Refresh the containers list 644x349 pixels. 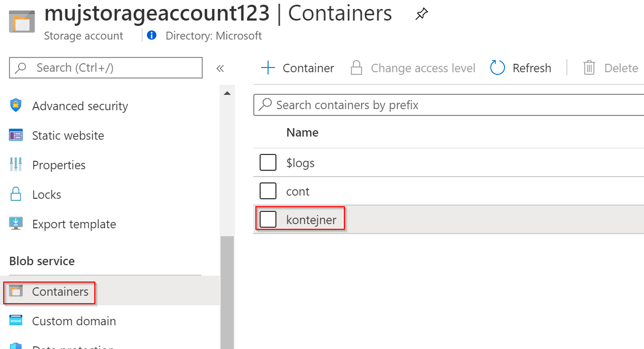(521, 68)
